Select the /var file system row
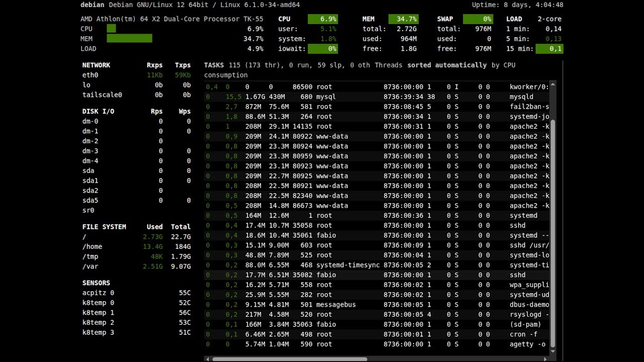 click(136, 267)
